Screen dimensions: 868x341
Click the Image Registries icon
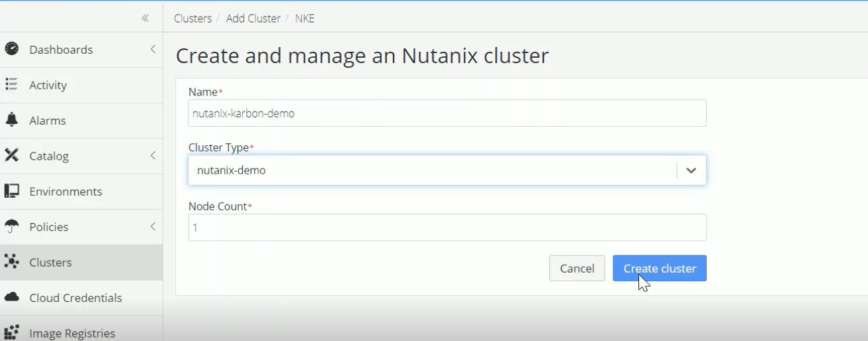(x=11, y=332)
